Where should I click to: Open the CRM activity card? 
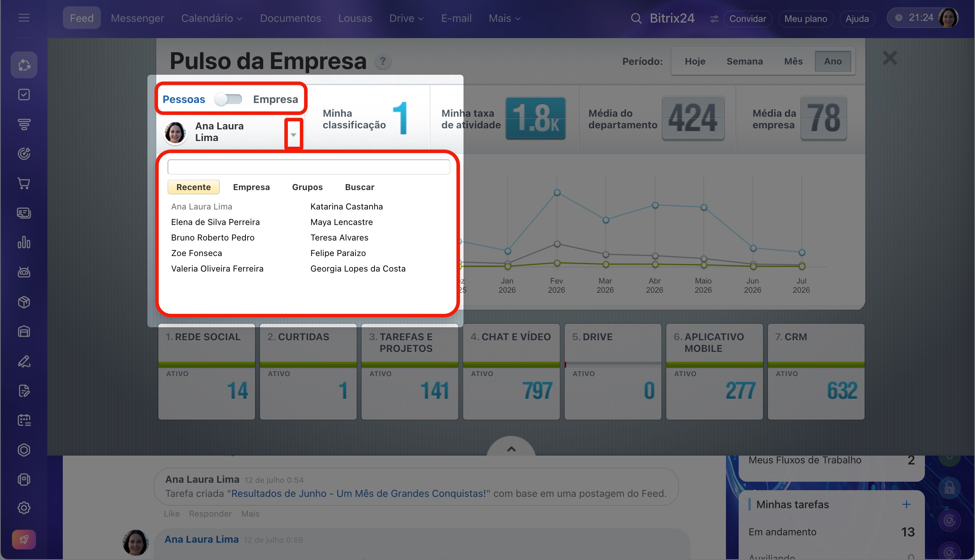pyautogui.click(x=816, y=372)
